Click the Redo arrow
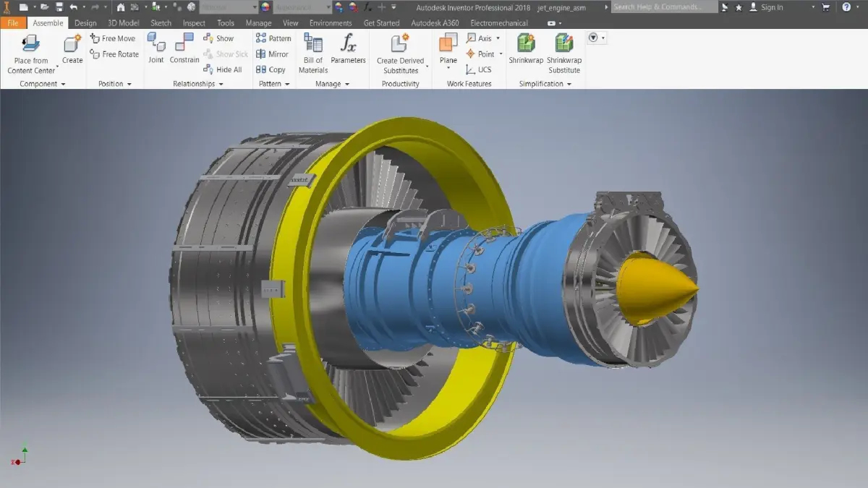This screenshot has height=488, width=868. coord(94,7)
